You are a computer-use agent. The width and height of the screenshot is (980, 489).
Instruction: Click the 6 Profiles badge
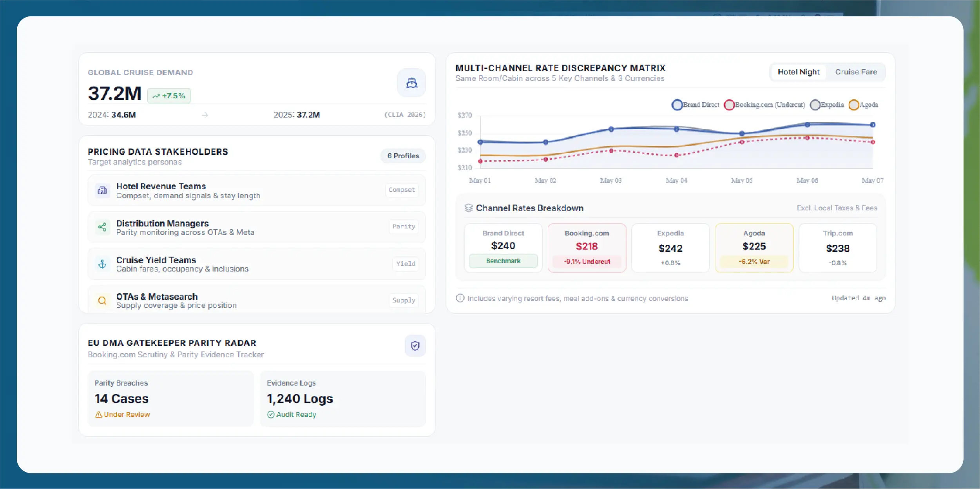pyautogui.click(x=403, y=156)
